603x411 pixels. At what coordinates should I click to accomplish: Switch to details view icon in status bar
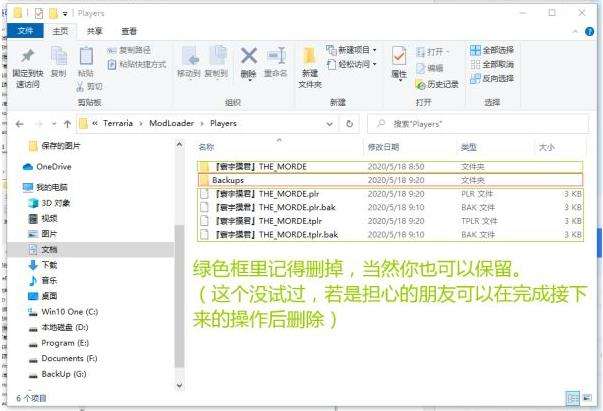coord(573,398)
